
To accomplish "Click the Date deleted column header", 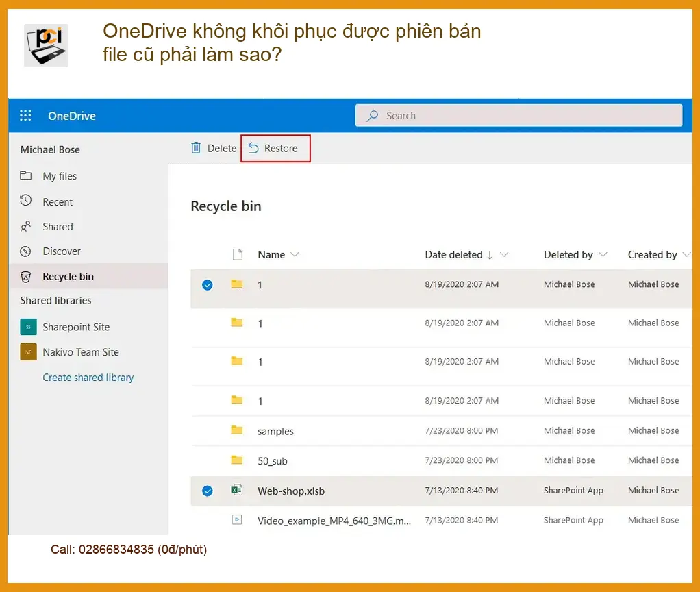I will point(453,254).
